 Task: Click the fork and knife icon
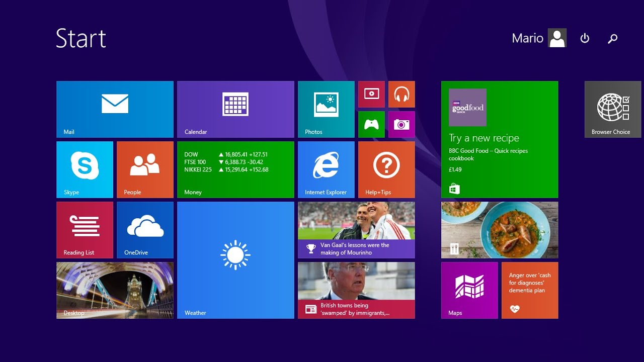454,248
